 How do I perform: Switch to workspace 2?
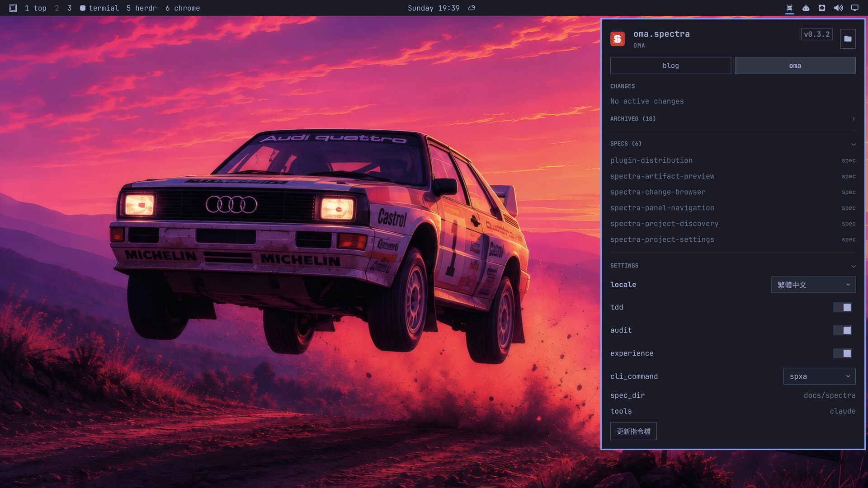coord(57,8)
